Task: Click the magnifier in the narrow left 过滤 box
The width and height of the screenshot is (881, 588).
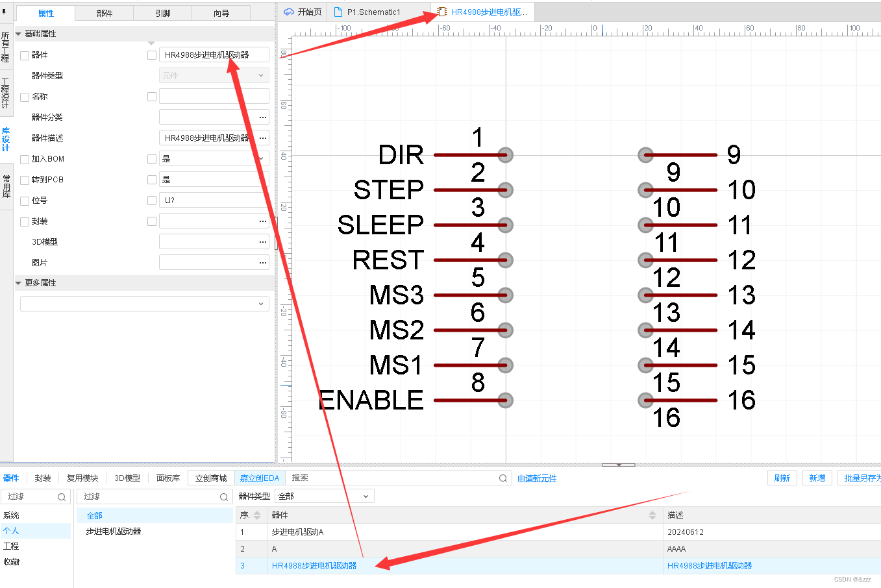Action: tap(62, 497)
